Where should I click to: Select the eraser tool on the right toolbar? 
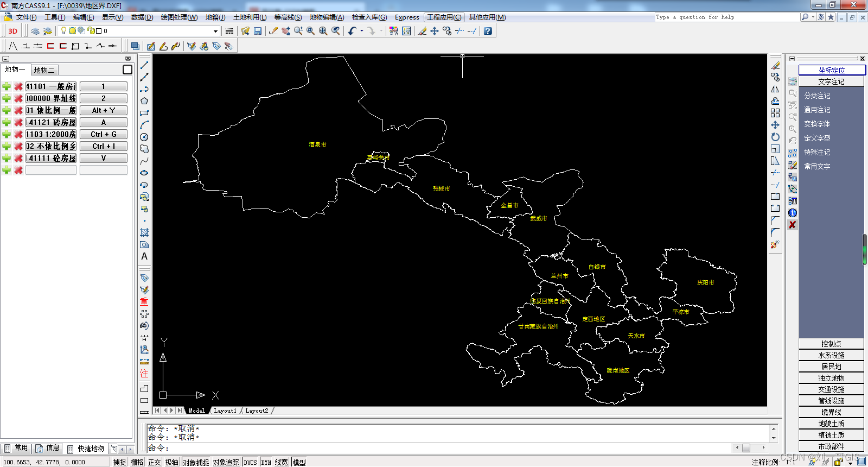tap(775, 65)
